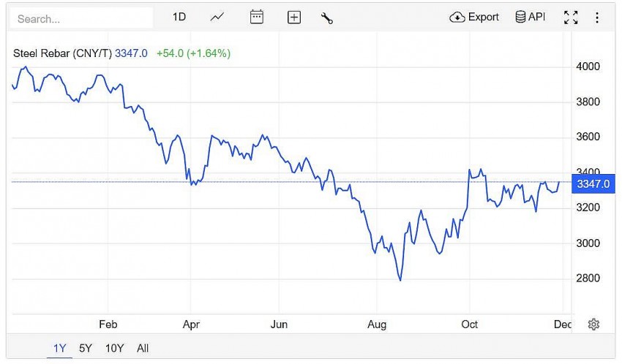Open the three-dot more options menu
Viewport: 622px width, 364px height.
tap(597, 18)
